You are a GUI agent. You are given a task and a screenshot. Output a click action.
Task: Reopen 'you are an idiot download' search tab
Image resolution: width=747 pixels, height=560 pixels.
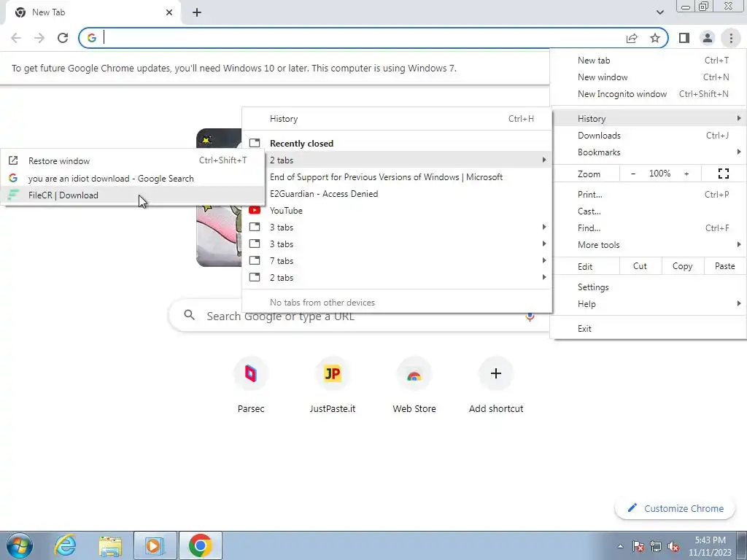(133, 178)
